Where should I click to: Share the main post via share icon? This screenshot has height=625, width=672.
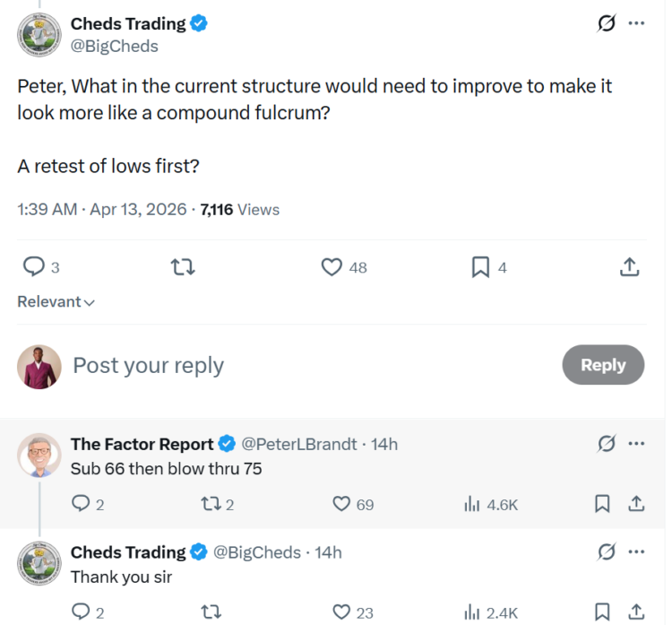[x=630, y=267]
